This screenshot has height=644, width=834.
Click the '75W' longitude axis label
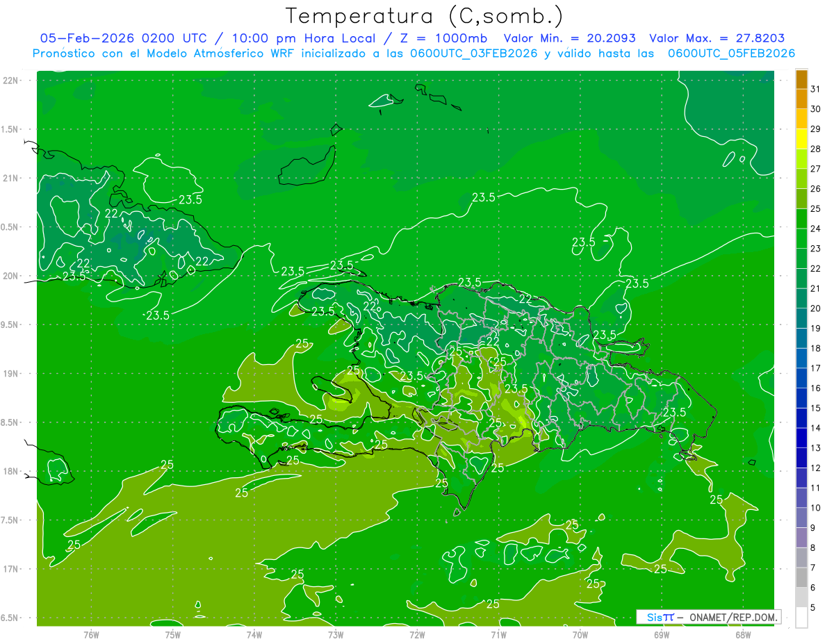[173, 635]
